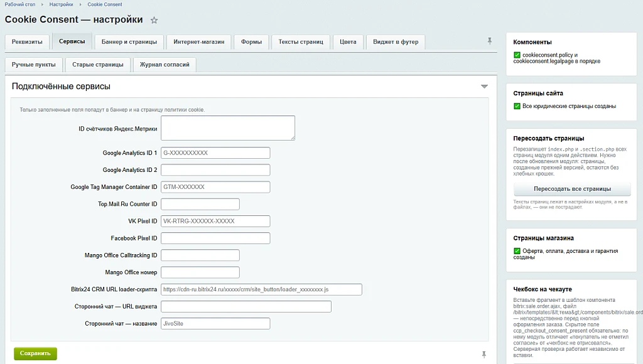Screen dimensions: 643x364
Task: Focus the Яндекс.Метрики counters text area
Action: point(227,128)
